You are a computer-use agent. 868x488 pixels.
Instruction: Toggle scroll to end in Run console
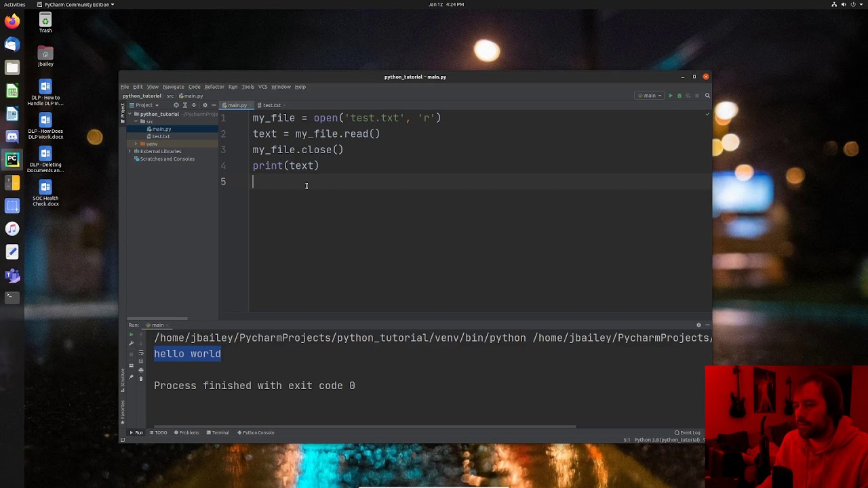point(141,361)
